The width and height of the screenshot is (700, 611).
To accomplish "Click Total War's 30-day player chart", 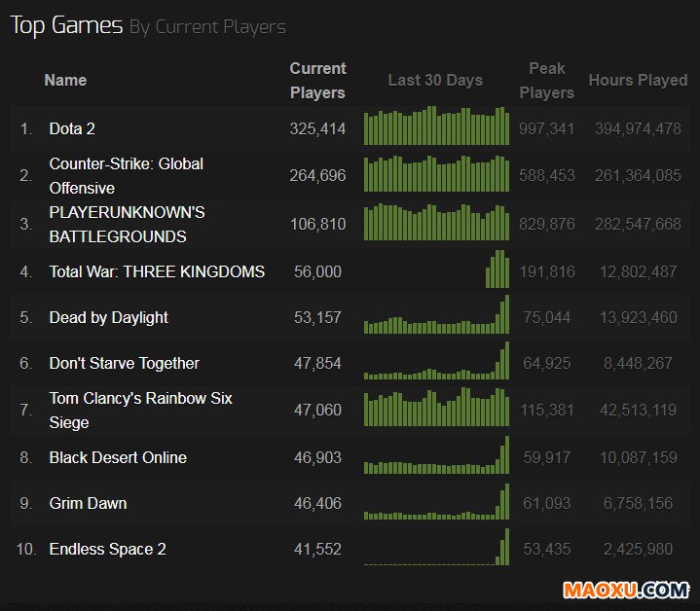I will point(497,269).
